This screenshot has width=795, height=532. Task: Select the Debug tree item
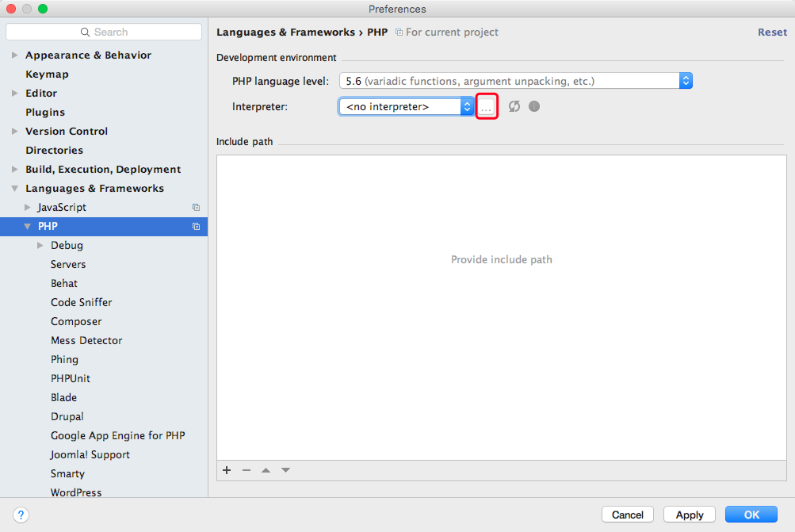(67, 246)
